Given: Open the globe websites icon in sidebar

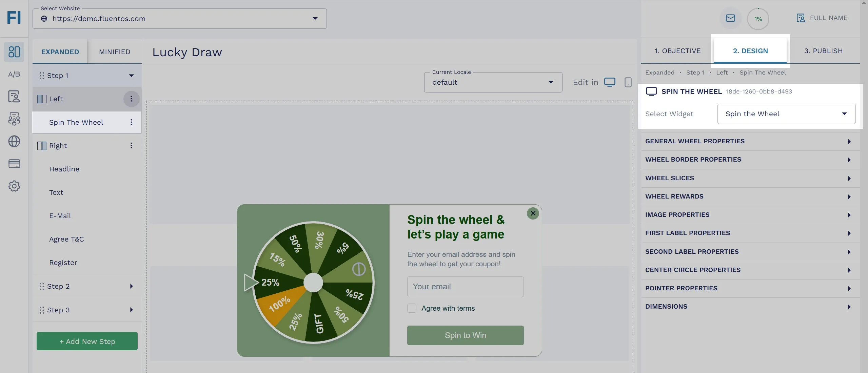Looking at the screenshot, I should pyautogui.click(x=14, y=141).
